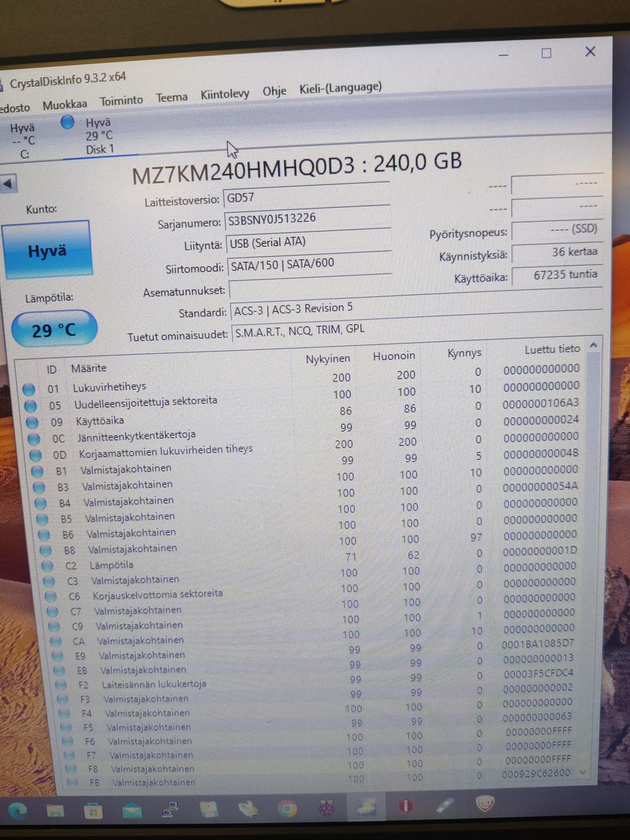Open the Kieli-(Language) menu
Screen dimensions: 630x840
(x=341, y=87)
